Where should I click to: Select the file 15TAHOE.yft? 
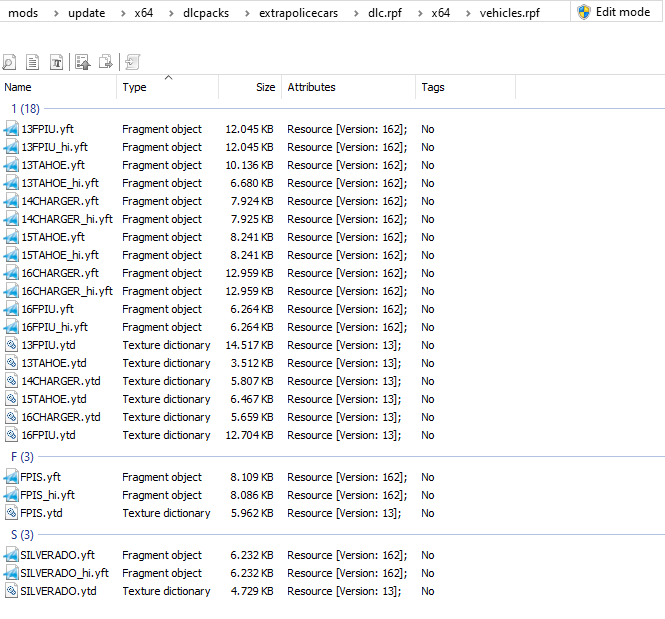pyautogui.click(x=53, y=237)
